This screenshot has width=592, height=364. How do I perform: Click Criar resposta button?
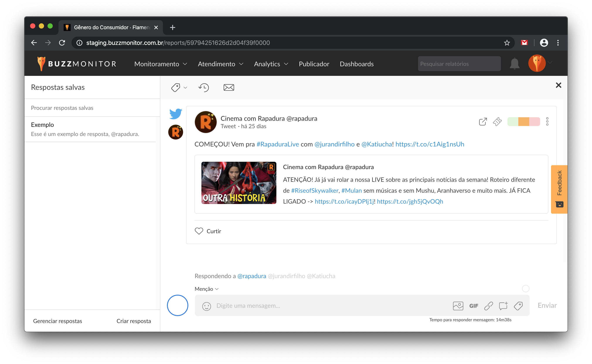pyautogui.click(x=134, y=321)
